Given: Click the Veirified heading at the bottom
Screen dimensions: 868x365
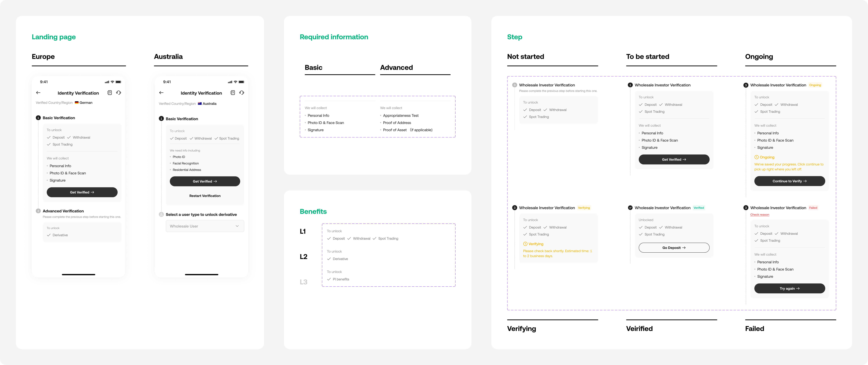Looking at the screenshot, I should (639, 329).
